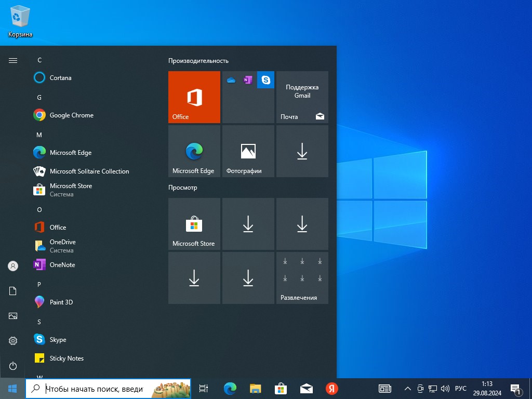Open the volume control in system tray
This screenshot has width=532, height=399.
pyautogui.click(x=445, y=389)
